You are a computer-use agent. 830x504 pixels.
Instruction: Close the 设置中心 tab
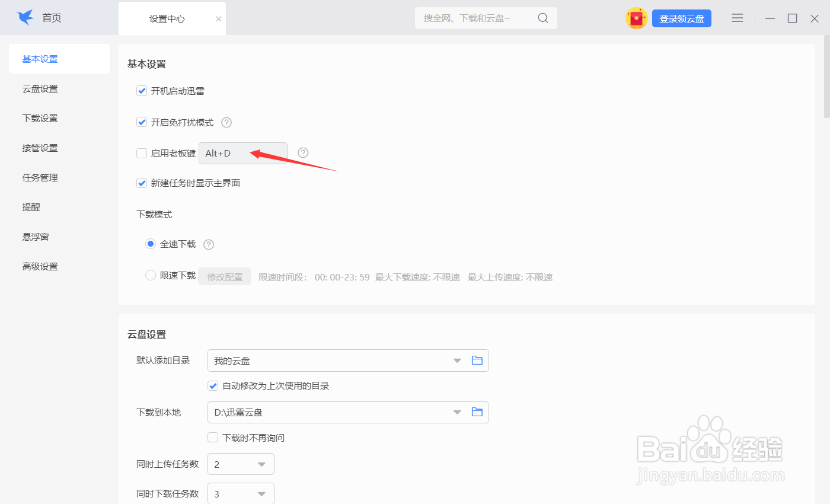(218, 19)
